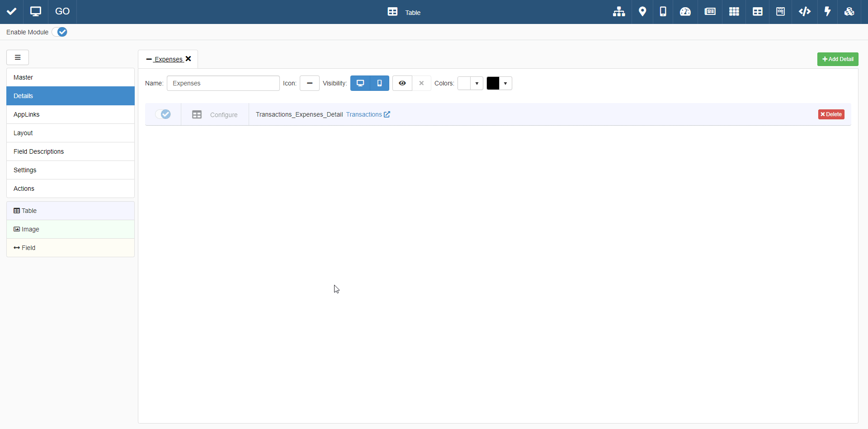Click the checkmark save icon at top left
Image resolution: width=868 pixels, height=429 pixels.
click(x=12, y=12)
